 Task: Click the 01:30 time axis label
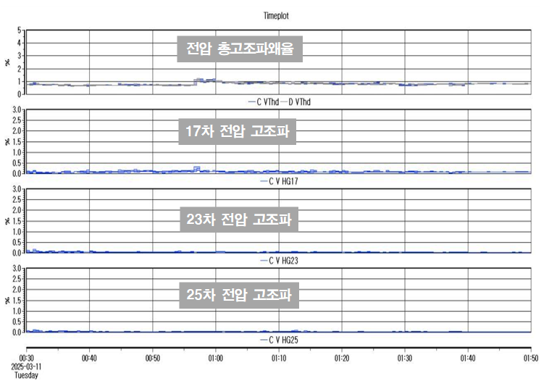tap(405, 358)
